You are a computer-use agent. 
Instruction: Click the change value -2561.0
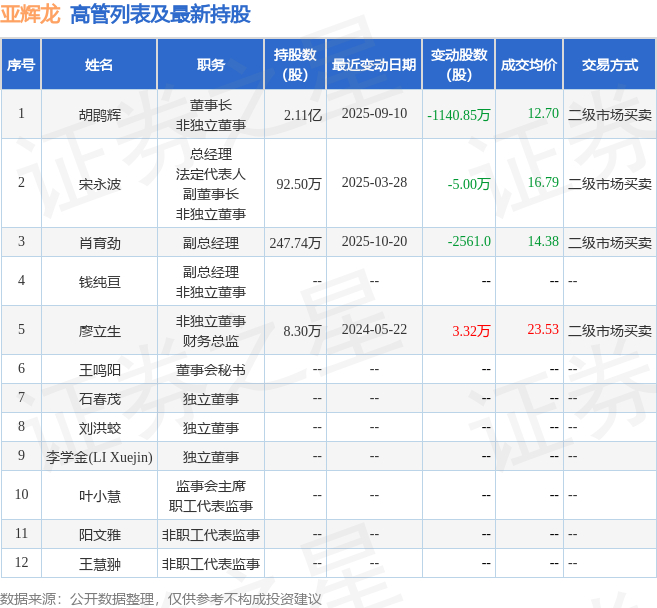pyautogui.click(x=469, y=242)
